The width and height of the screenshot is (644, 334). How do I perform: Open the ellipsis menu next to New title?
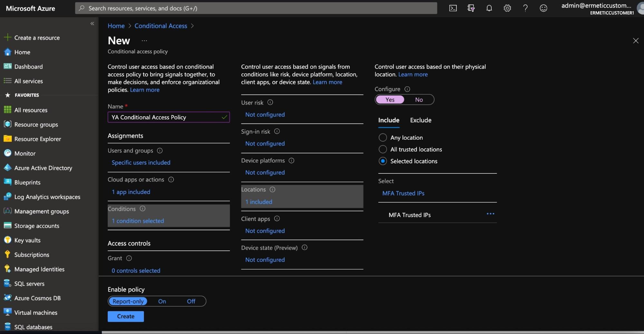(x=144, y=41)
